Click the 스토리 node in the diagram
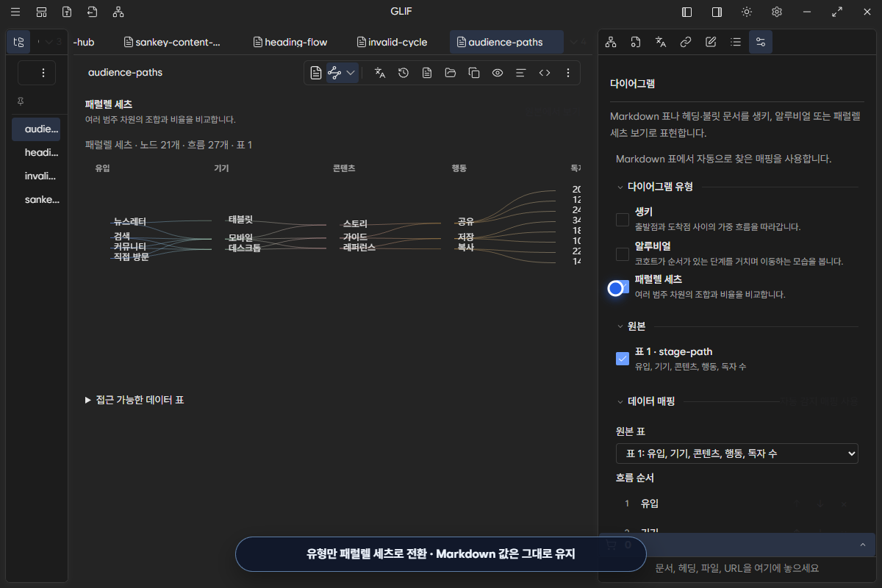This screenshot has height=588, width=882. [x=355, y=223]
